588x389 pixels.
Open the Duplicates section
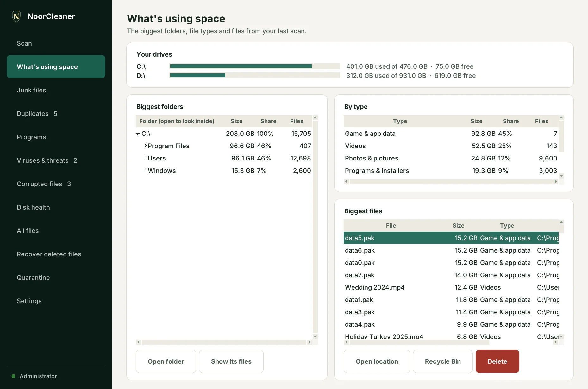56,114
